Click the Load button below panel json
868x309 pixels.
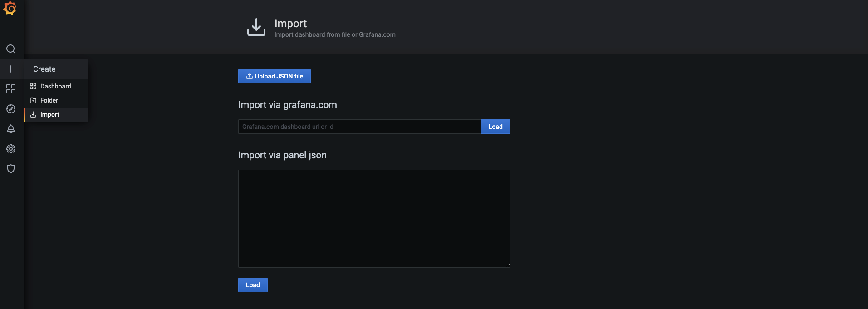(253, 285)
